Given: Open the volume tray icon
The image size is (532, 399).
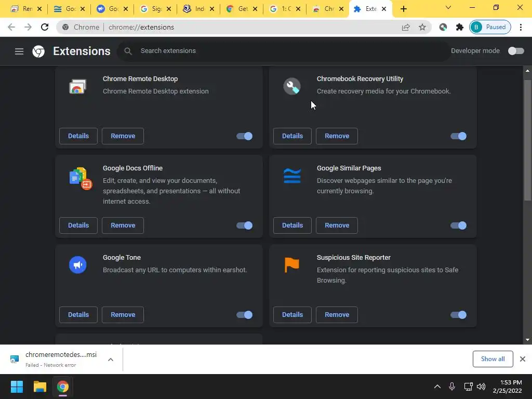Looking at the screenshot, I should 481,387.
